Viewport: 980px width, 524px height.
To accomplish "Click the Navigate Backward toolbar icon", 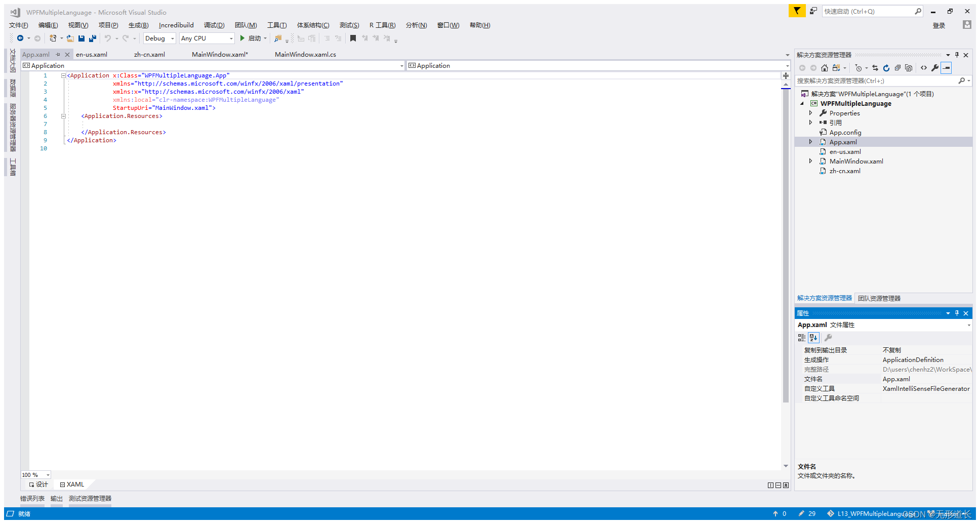I will (20, 38).
